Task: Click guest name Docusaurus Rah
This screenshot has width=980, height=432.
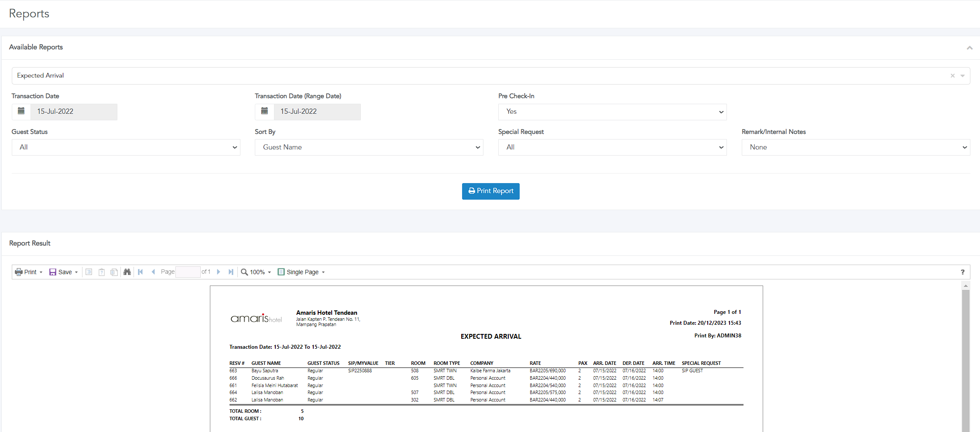Action: coord(267,378)
